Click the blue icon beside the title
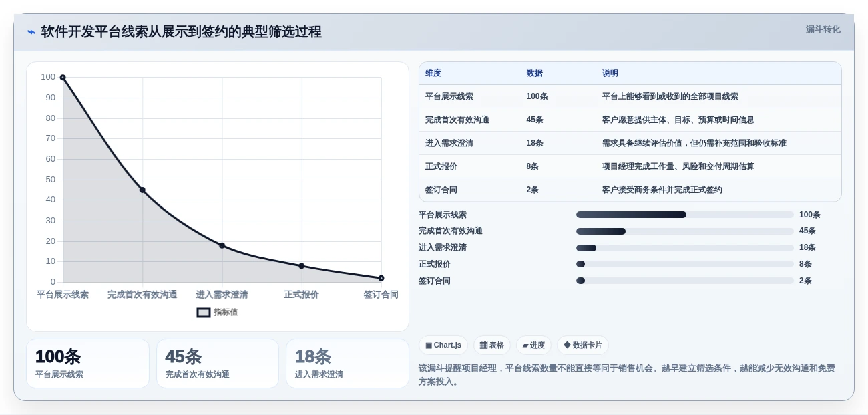Viewport: 868px width, 415px height. tap(31, 32)
